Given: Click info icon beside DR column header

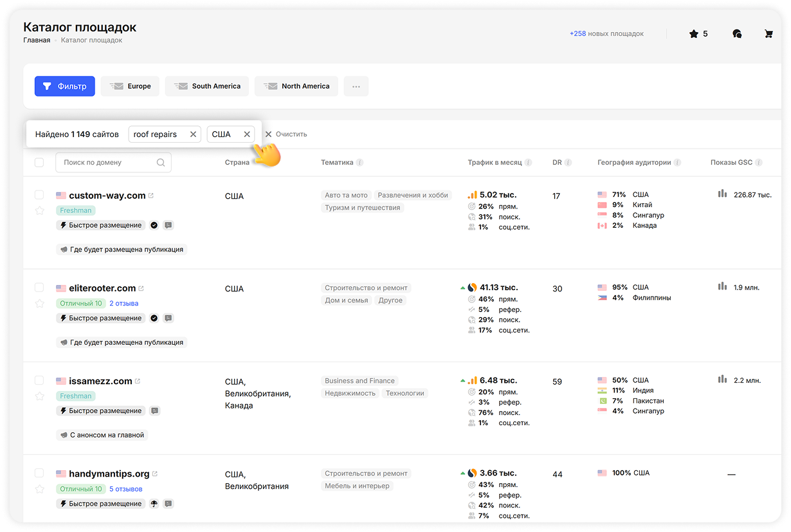Looking at the screenshot, I should 568,163.
